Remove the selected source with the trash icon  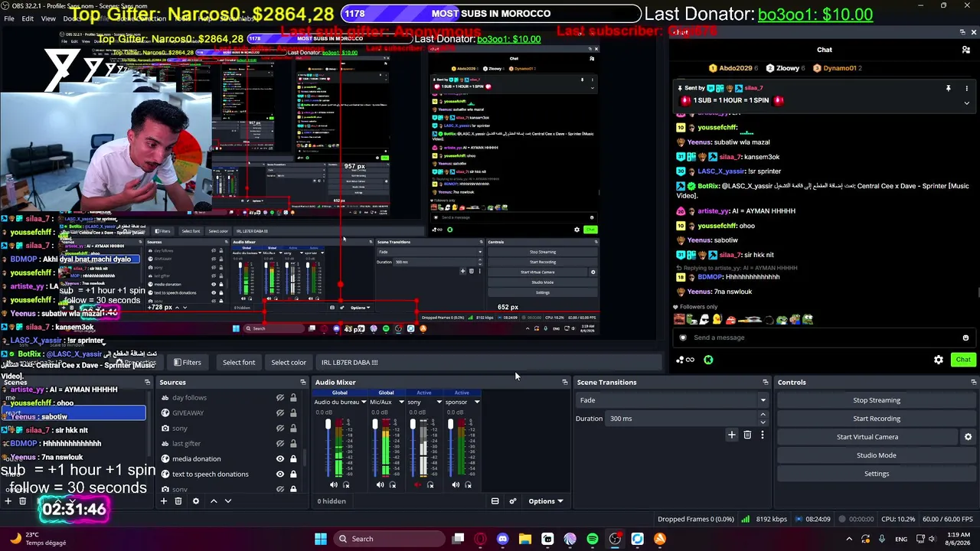coord(178,501)
